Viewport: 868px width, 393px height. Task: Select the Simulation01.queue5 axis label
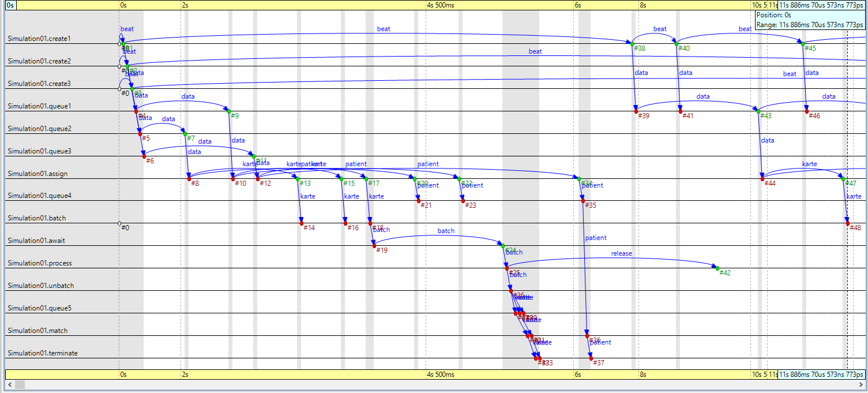pyautogui.click(x=39, y=308)
